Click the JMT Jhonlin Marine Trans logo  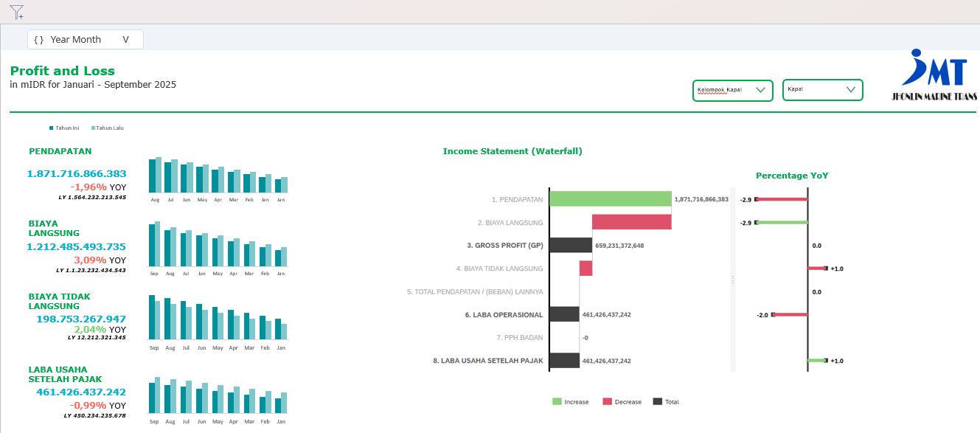click(935, 75)
